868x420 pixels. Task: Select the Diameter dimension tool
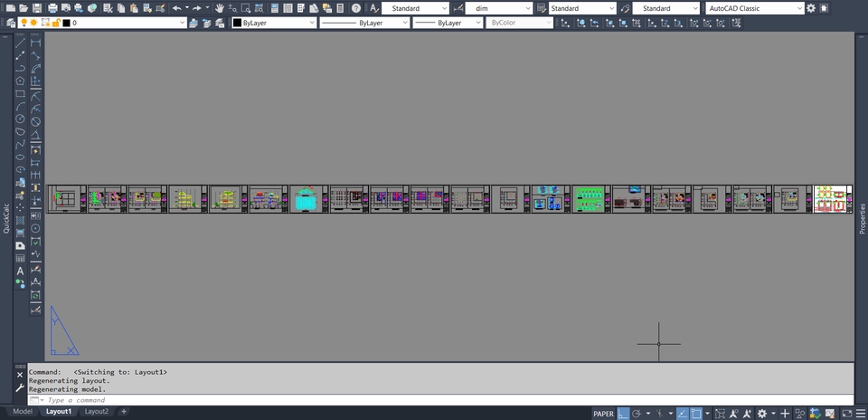[35, 121]
